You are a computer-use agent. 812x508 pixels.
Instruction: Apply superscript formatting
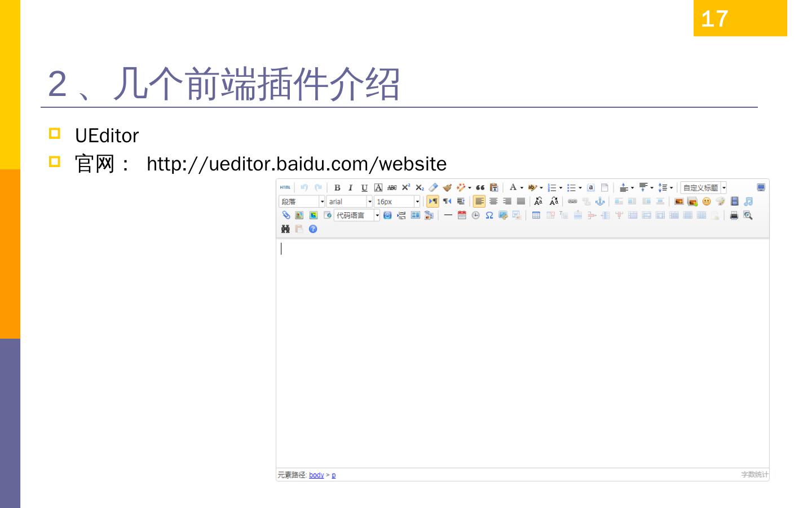point(406,187)
